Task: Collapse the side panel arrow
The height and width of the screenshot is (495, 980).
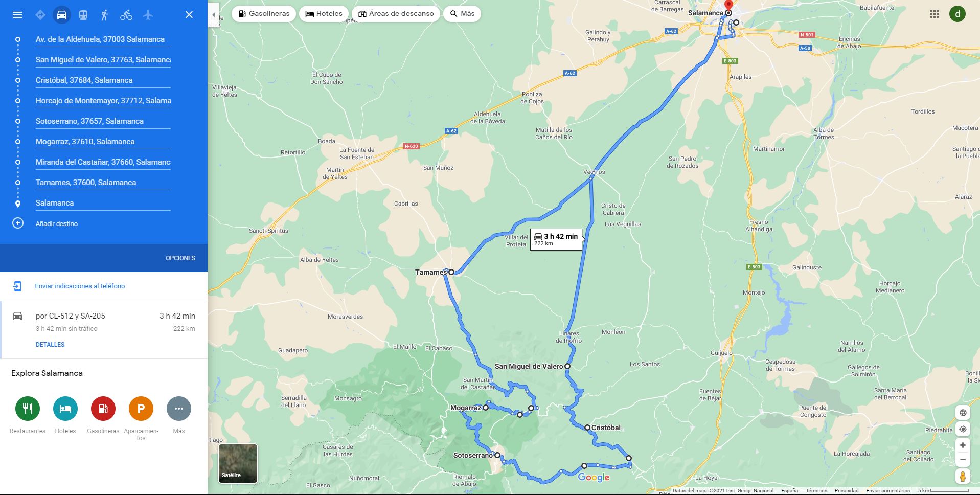Action: click(214, 15)
